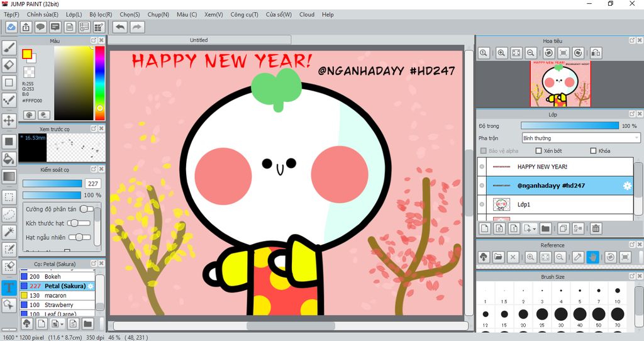The height and width of the screenshot is (341, 644).
Task: Toggle visibility of HAPPY NEW YEAR! layer
Action: click(482, 167)
